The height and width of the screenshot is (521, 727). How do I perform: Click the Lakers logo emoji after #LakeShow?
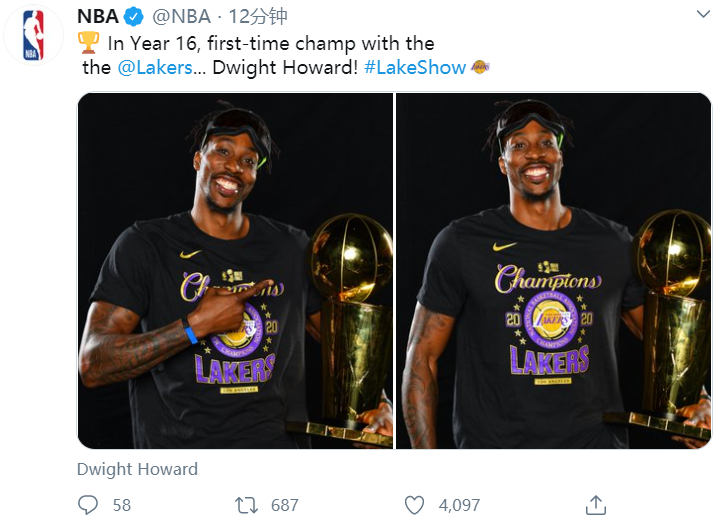click(x=480, y=68)
